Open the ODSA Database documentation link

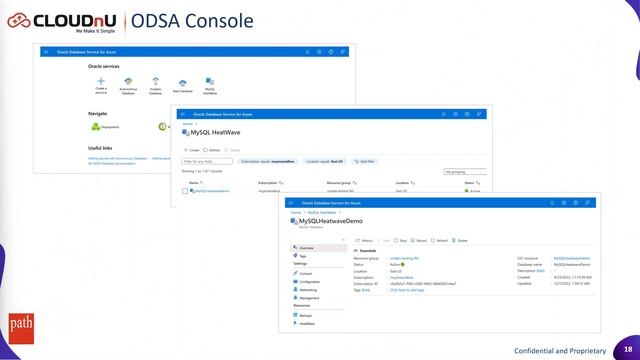pos(111,164)
